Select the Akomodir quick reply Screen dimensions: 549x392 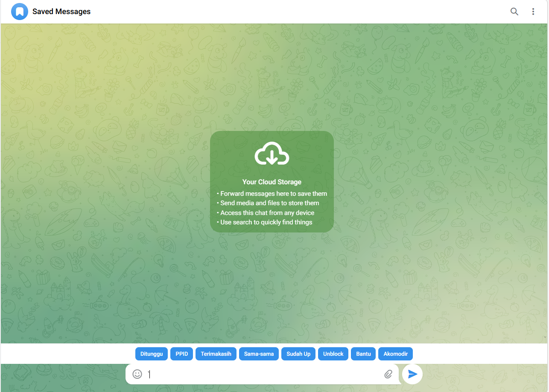396,354
